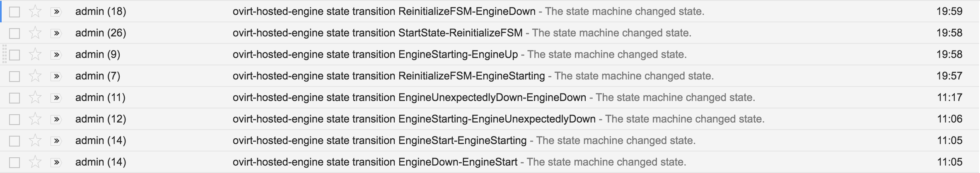Open the ReinitializeFSM-EngineStarting email thread
Image resolution: width=980 pixels, height=173 pixels.
click(389, 76)
